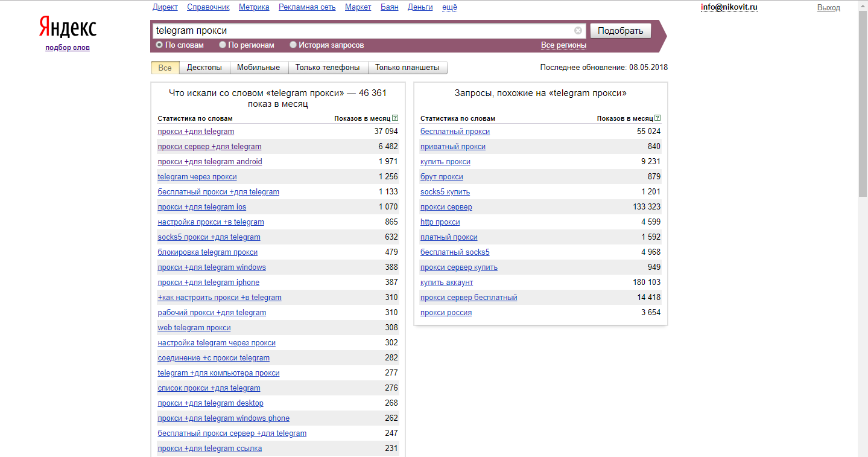
Task: Click the 'подбор слов' link under the logo
Action: point(68,48)
